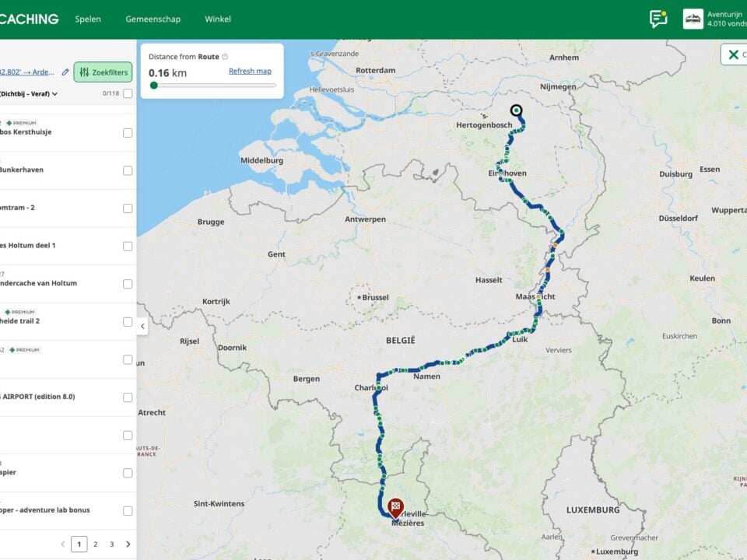Open the Spelen menu
This screenshot has width=747, height=560.
pyautogui.click(x=88, y=19)
